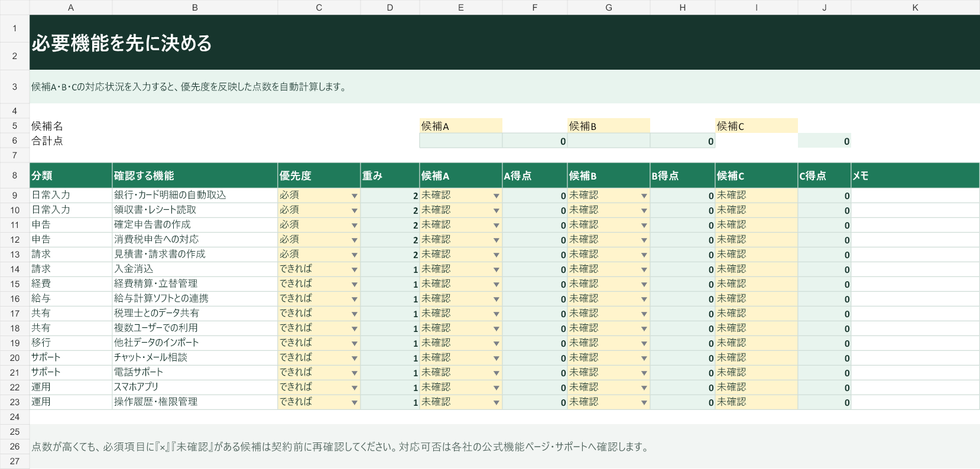The width and height of the screenshot is (980, 469).
Task: Open priority dropdown for 銀行・カード明細の自動取込 row
Action: click(354, 196)
